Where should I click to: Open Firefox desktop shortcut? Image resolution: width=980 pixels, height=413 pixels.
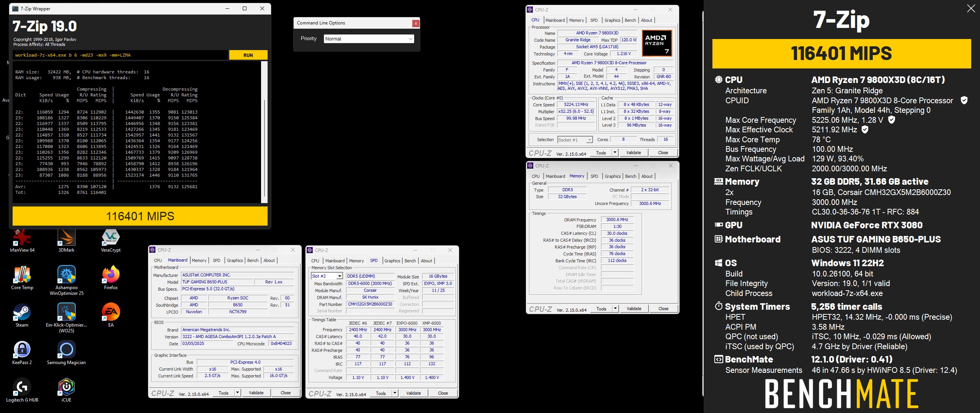tap(111, 278)
